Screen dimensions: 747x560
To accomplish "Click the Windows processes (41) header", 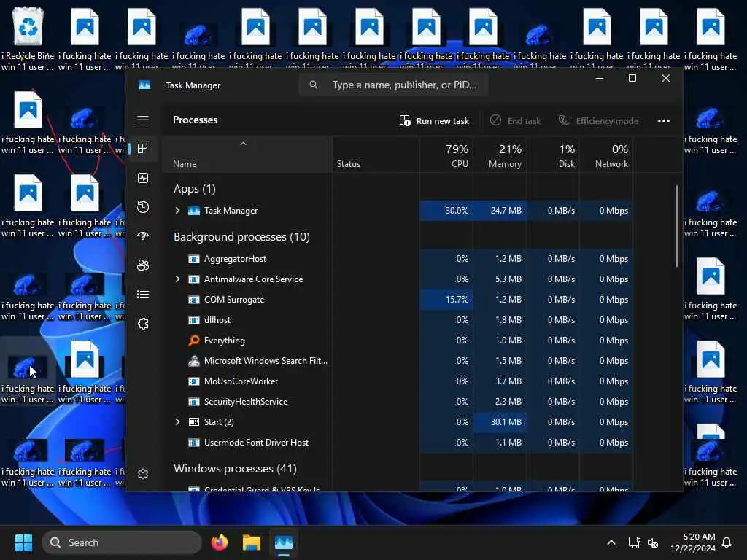I will click(x=235, y=469).
